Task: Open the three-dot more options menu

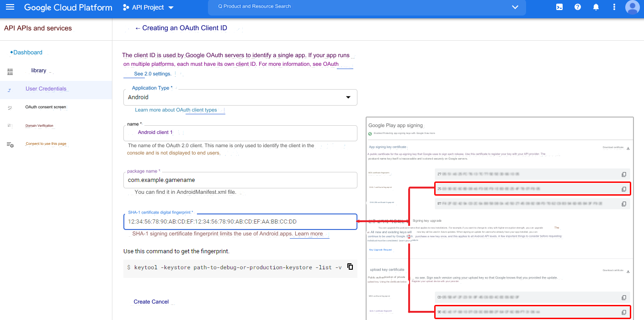Action: tap(614, 7)
